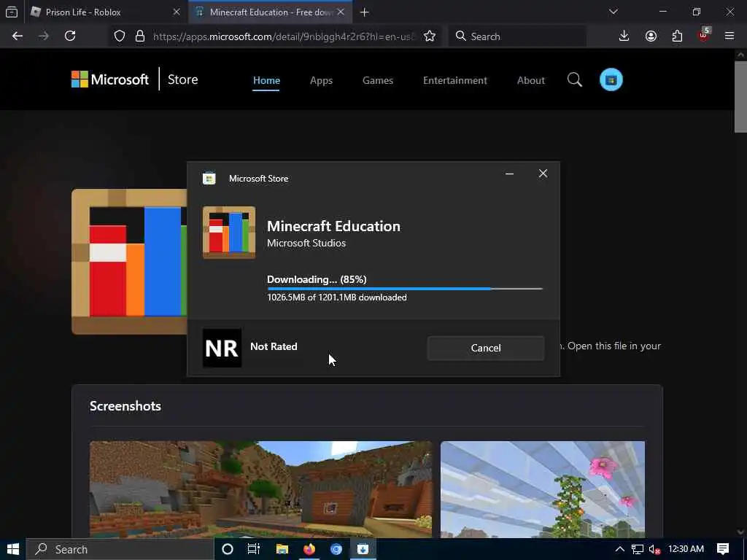Viewport: 747px width, 560px height.
Task: Close the Prison Life - Roblox tab
Action: [177, 12]
